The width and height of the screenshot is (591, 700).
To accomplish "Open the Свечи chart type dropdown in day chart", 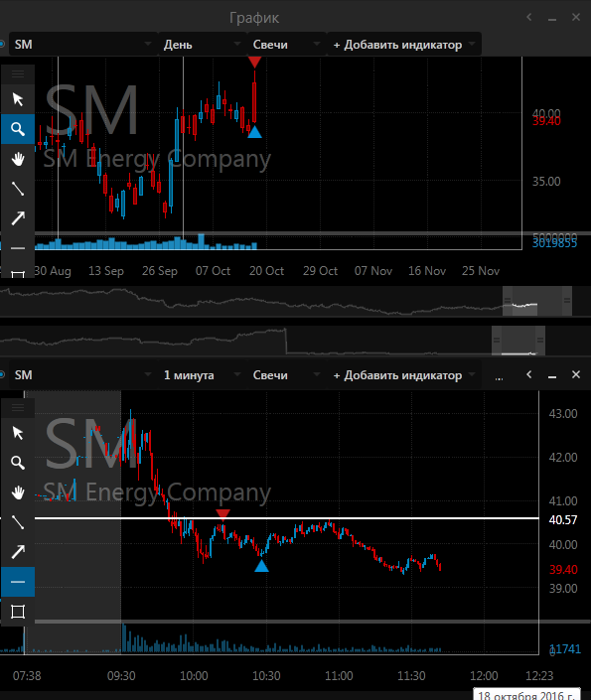I will (286, 45).
